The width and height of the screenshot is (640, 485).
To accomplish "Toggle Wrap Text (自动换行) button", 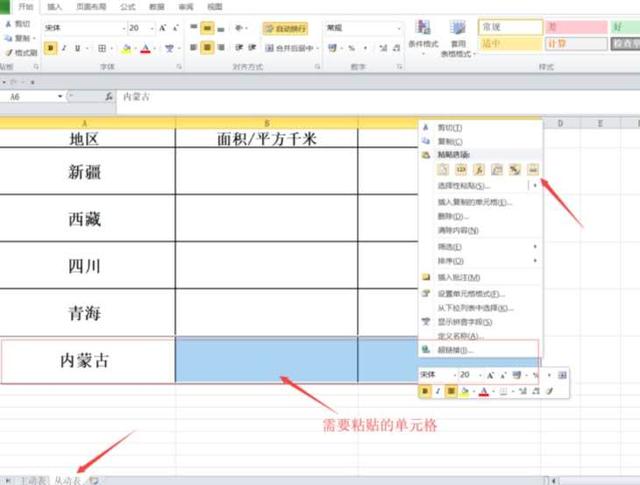I will tap(285, 29).
